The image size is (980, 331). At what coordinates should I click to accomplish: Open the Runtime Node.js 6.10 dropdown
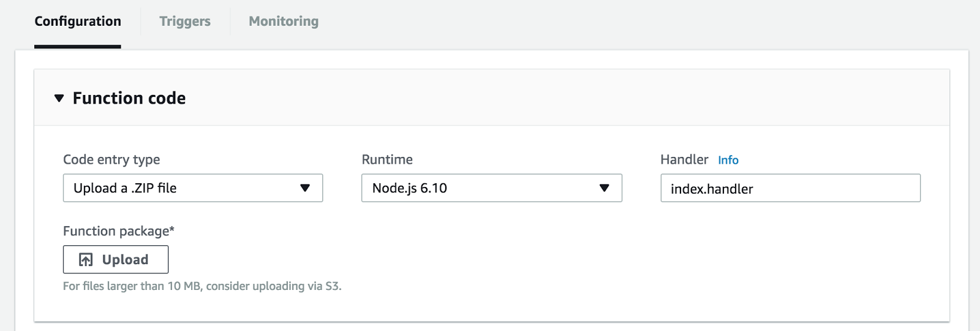492,188
